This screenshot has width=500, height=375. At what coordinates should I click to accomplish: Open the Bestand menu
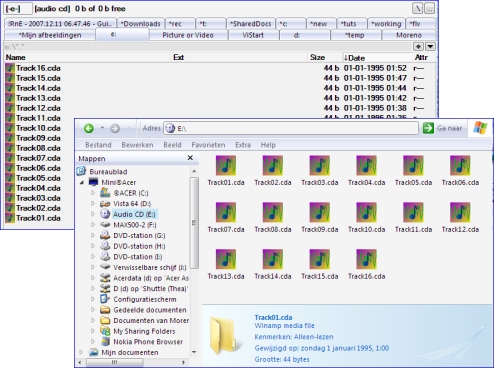(x=98, y=145)
